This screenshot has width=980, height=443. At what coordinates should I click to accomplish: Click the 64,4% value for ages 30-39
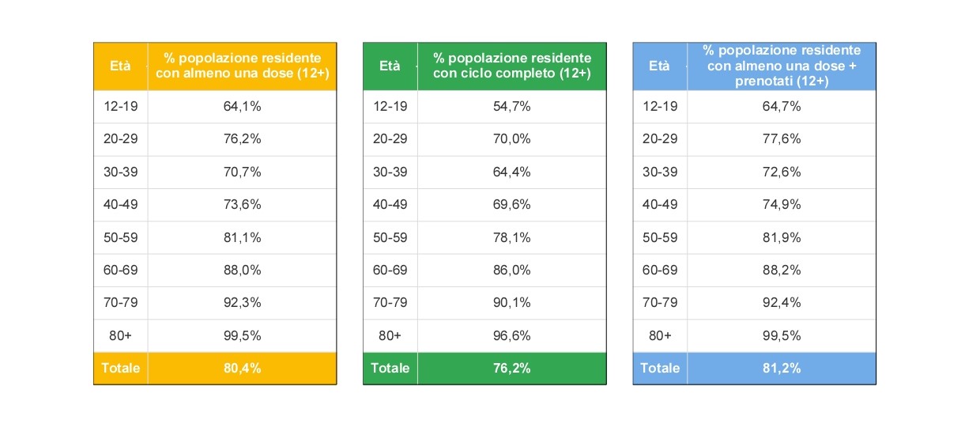click(511, 172)
